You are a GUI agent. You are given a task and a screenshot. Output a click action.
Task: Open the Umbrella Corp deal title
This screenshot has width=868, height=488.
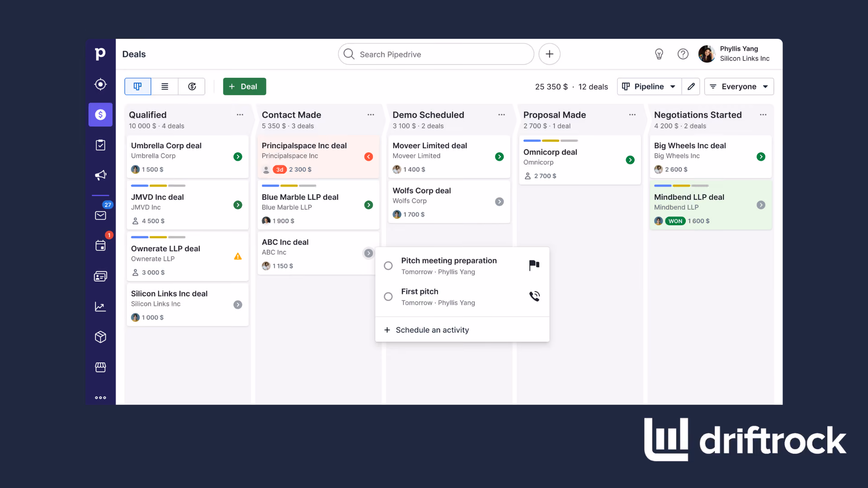[166, 145]
